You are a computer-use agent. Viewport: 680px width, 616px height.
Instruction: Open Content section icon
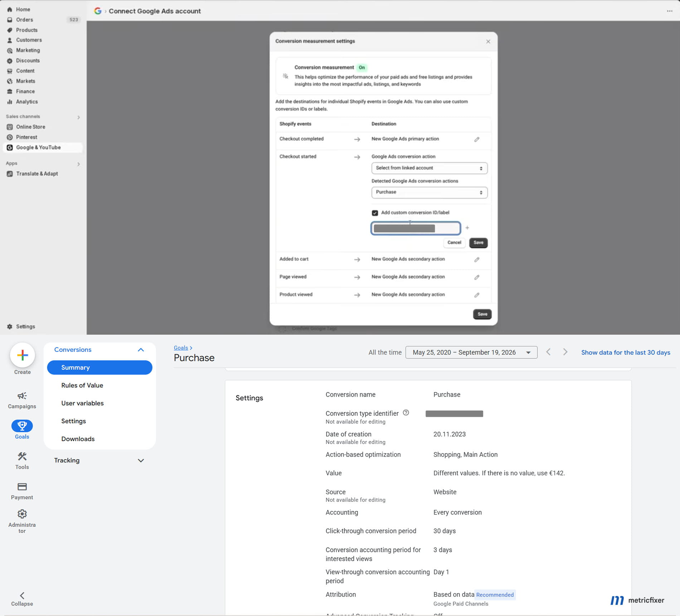click(10, 71)
